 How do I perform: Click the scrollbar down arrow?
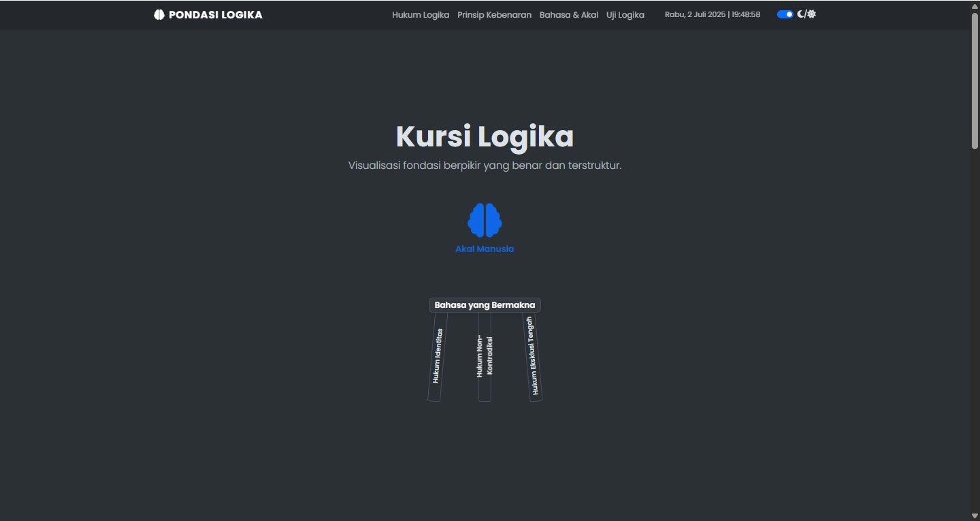(x=975, y=515)
